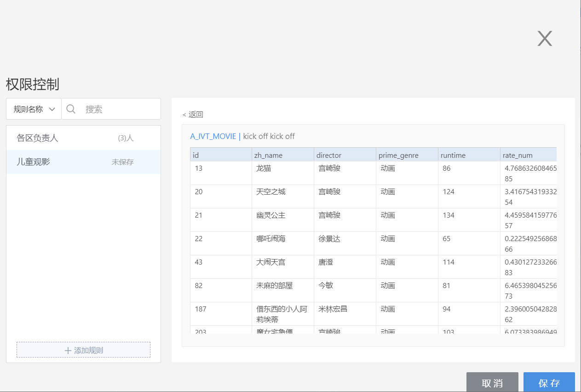Viewport: 581px width, 392px height.
Task: Click the 未保存 status label
Action: (122, 162)
